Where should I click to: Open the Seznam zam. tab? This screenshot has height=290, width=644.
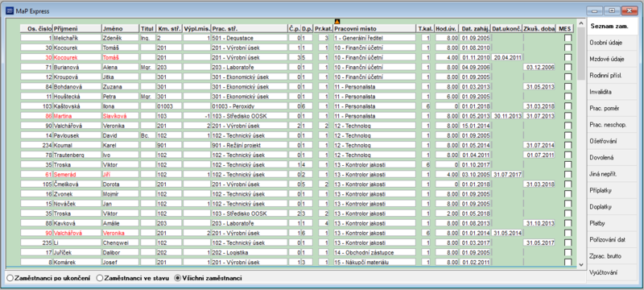[613, 27]
